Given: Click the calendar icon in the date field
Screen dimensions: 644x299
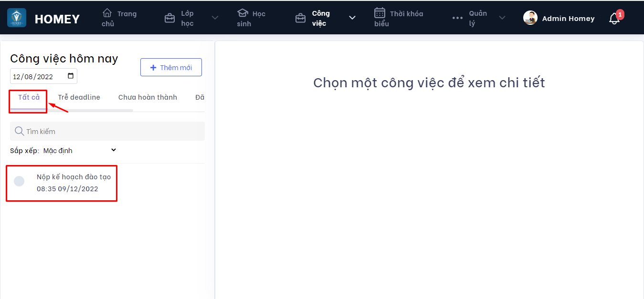Looking at the screenshot, I should [72, 76].
